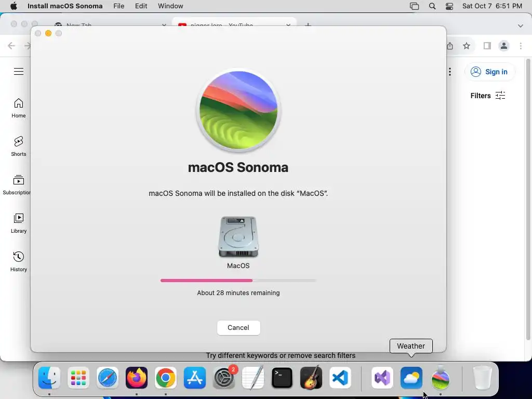Viewport: 532px width, 399px height.
Task: Open the YouTube guide hamburger menu in Chrome
Action: (19, 72)
